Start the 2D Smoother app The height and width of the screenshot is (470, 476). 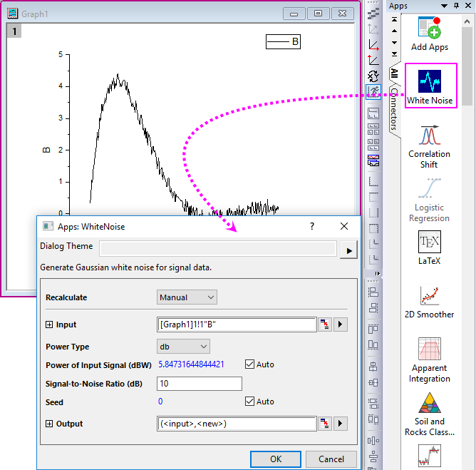point(429,296)
